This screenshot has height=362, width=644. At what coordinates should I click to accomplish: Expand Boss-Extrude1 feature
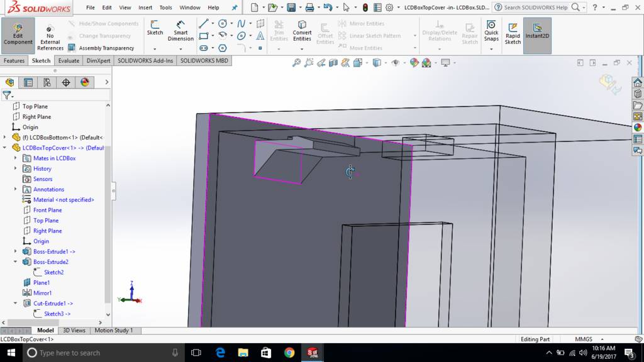(x=16, y=251)
